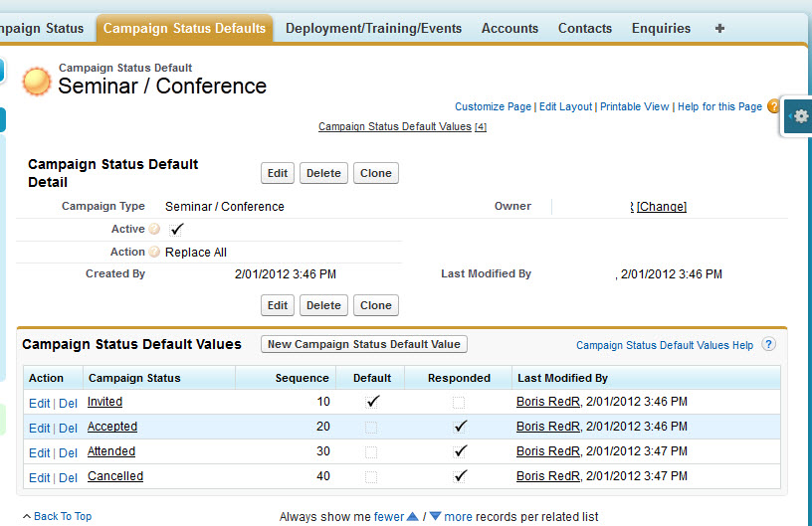Toggle Responded checkbox for Attended row
This screenshot has width=812, height=526.
click(x=460, y=451)
